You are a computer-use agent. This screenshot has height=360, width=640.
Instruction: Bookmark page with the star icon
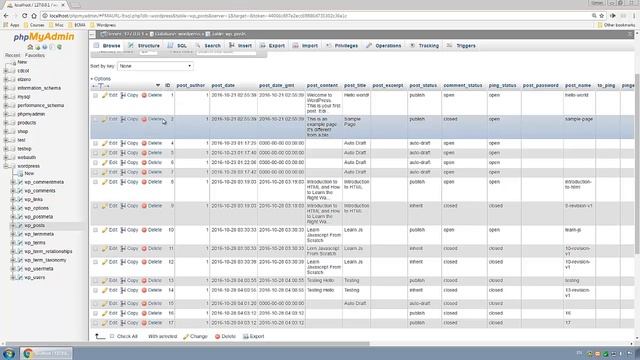pos(602,16)
